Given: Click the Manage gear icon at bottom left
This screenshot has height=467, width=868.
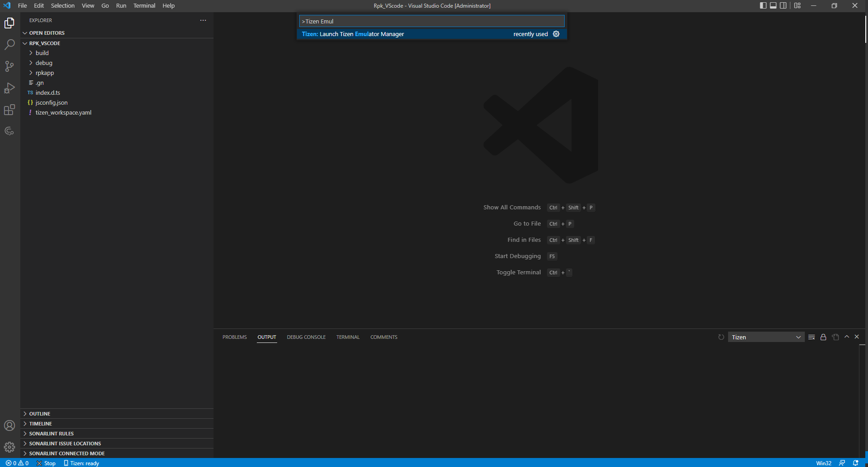Looking at the screenshot, I should (9, 447).
